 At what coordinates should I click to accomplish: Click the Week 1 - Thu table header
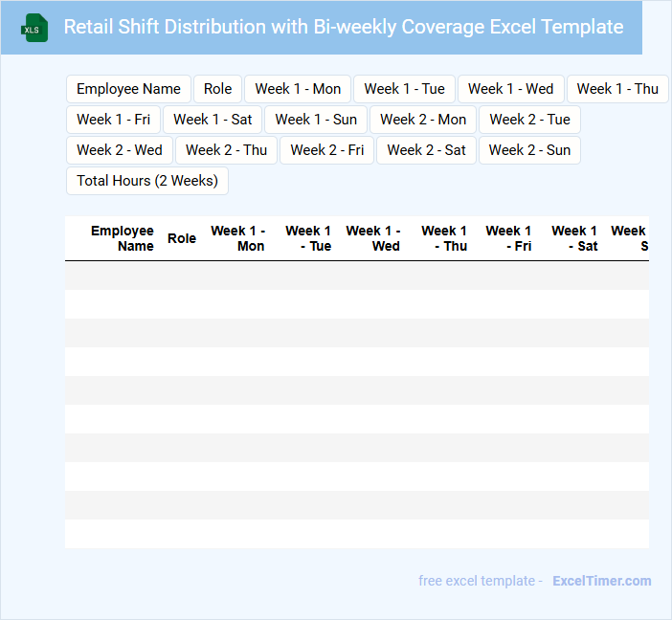(444, 238)
